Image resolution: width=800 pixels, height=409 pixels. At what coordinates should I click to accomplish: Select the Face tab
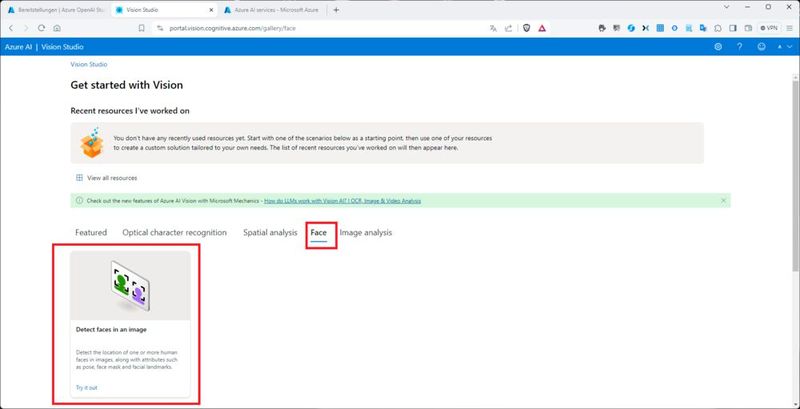318,233
